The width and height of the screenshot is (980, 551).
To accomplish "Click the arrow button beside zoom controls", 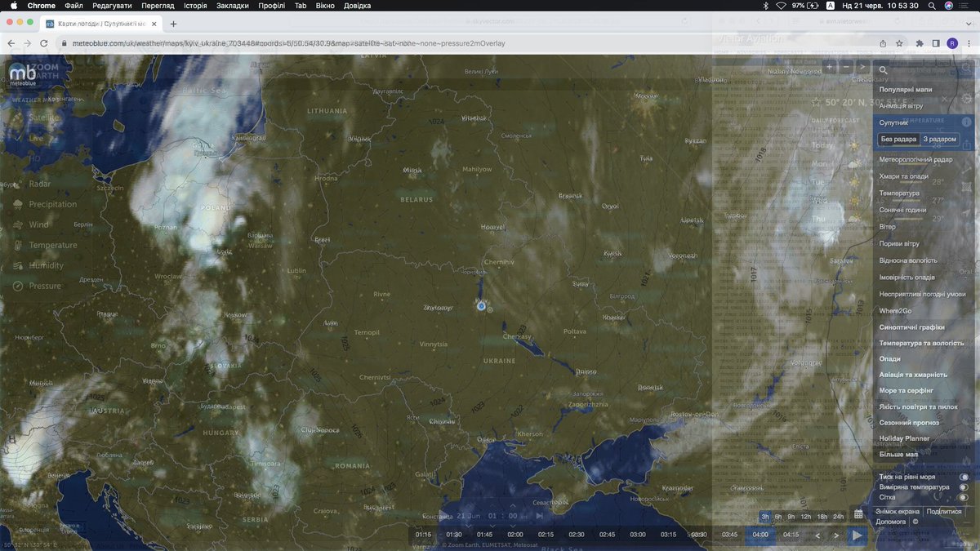I will 862,66.
